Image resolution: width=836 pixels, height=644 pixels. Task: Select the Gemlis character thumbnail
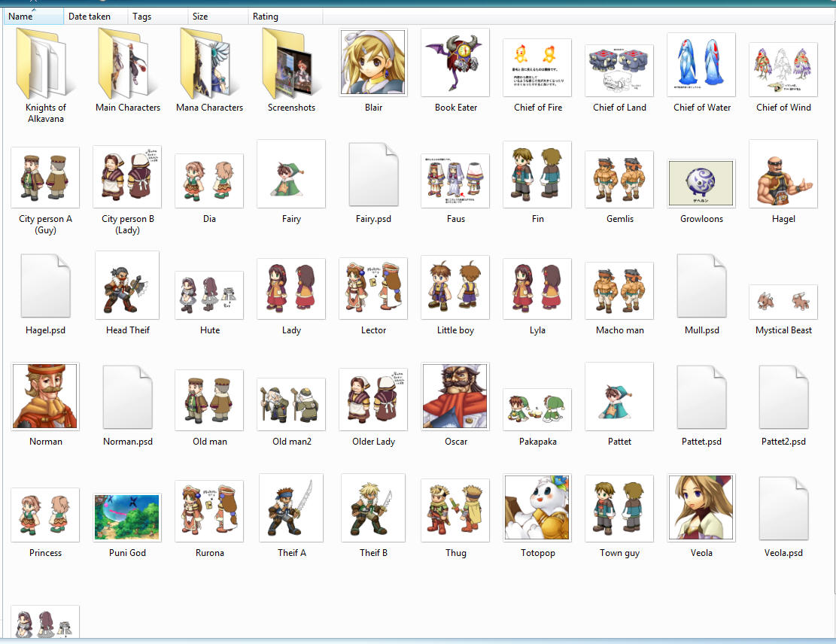619,179
